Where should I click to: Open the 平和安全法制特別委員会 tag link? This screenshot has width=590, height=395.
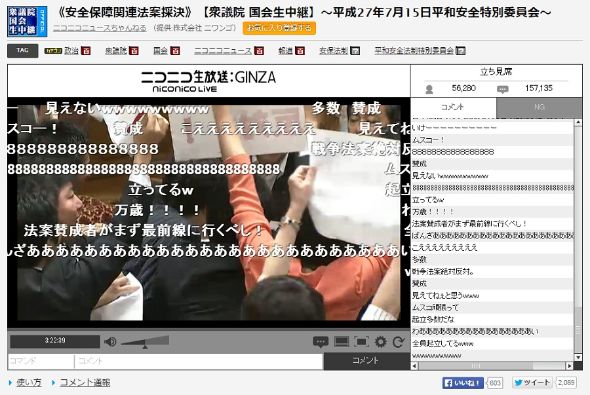(x=414, y=50)
